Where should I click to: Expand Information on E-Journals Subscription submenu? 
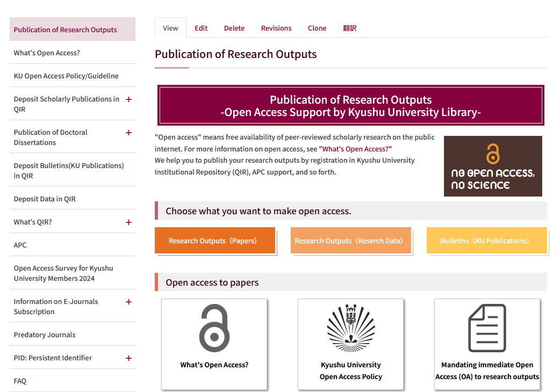click(x=129, y=302)
